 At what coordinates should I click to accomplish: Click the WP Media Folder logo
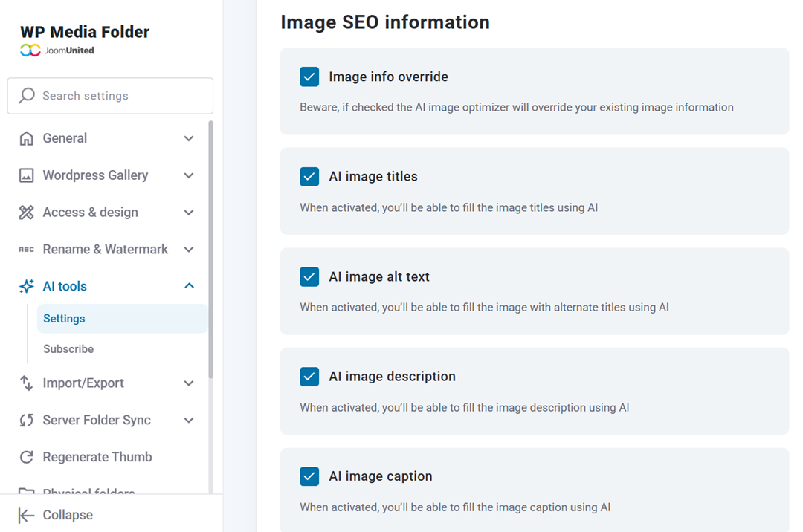(x=84, y=33)
